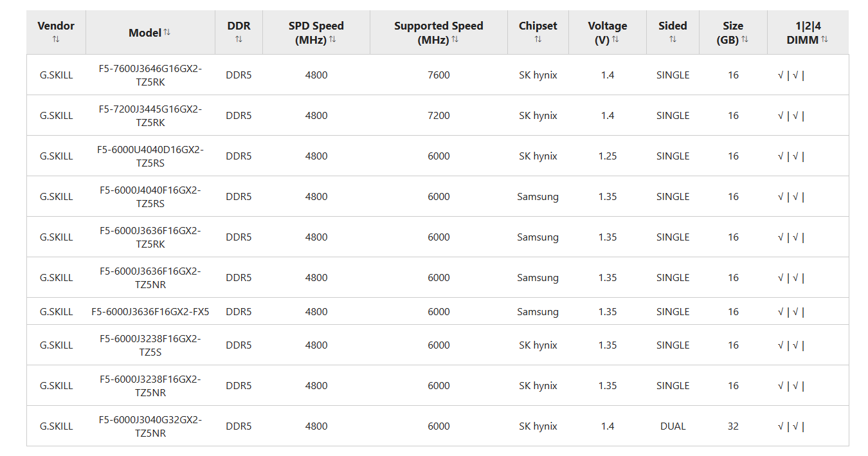Click DIMM checkmarks in F5-7600J3646G16GX2 row
The width and height of the screenshot is (868, 456).
point(791,75)
